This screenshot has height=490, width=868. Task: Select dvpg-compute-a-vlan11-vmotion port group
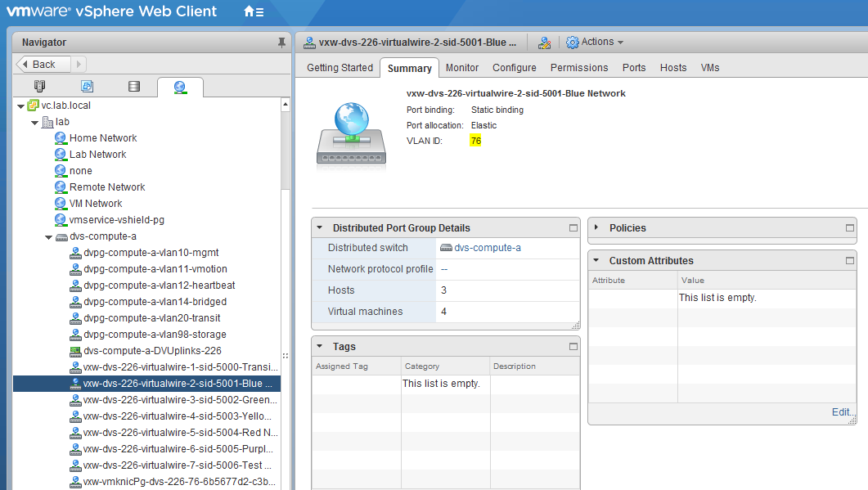coord(155,269)
